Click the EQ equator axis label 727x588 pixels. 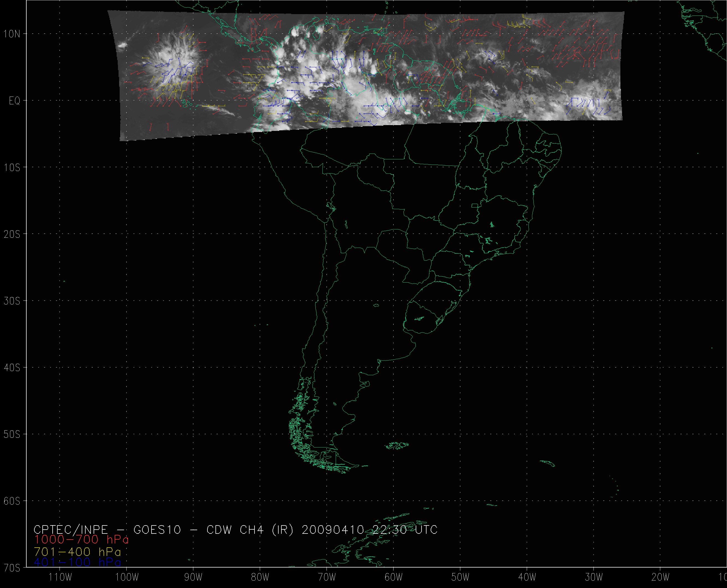click(x=14, y=101)
